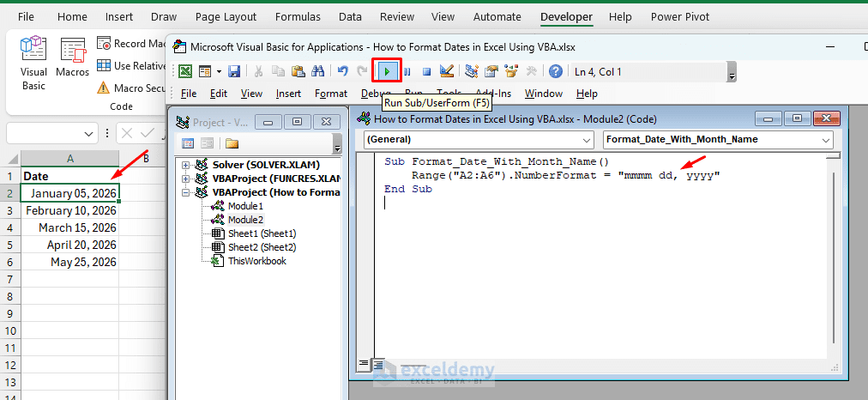Open the VBA Format menu
This screenshot has width=868, height=400.
click(x=331, y=94)
